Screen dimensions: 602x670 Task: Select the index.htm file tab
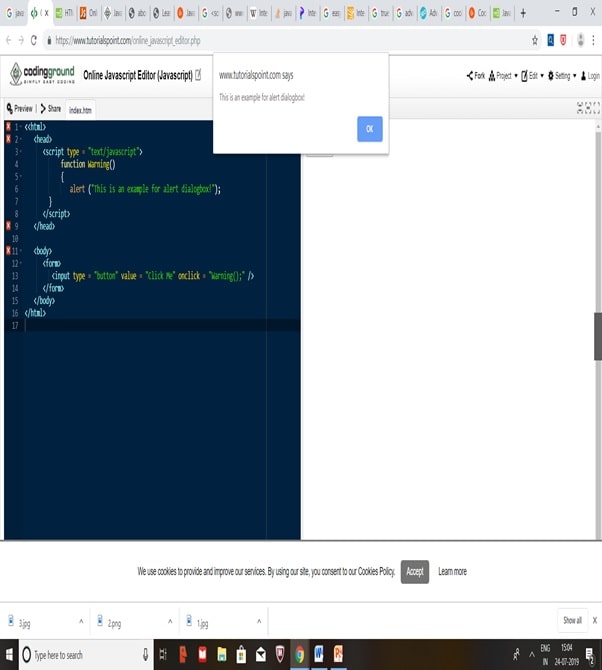tap(80, 110)
